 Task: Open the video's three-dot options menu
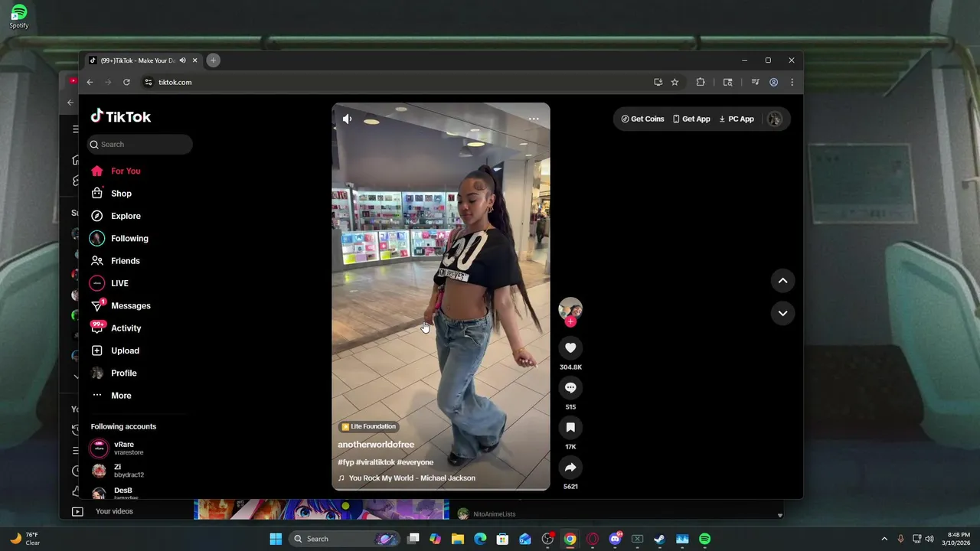[534, 119]
